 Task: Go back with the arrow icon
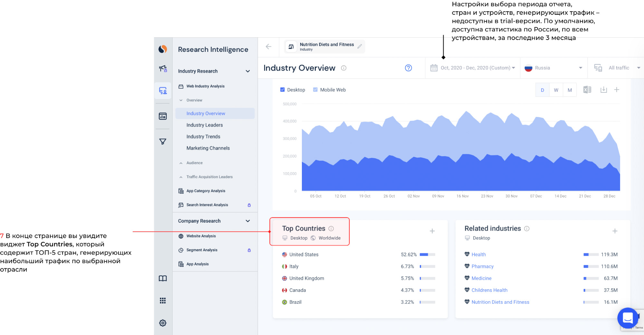pos(268,47)
